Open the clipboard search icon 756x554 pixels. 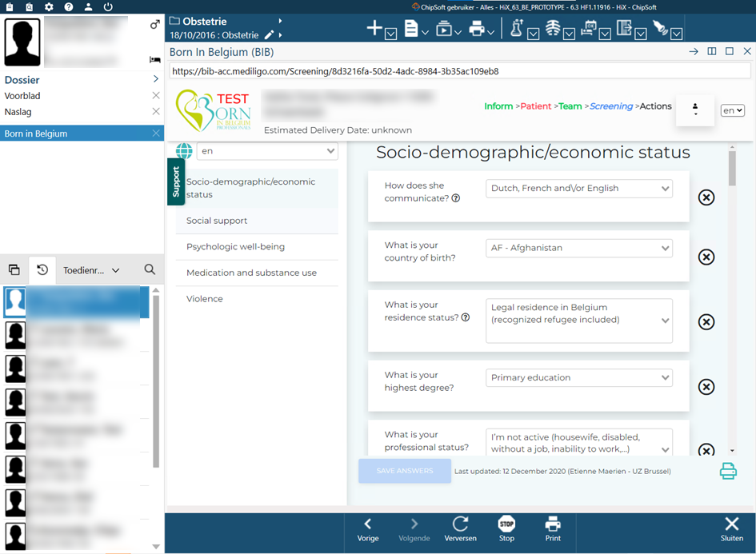(30, 6)
